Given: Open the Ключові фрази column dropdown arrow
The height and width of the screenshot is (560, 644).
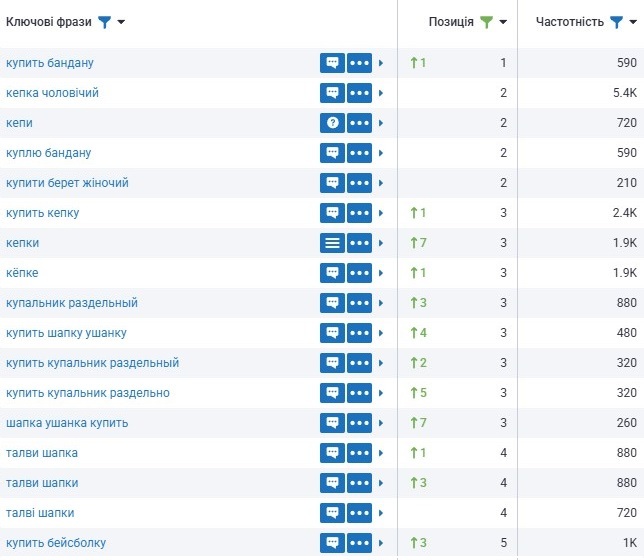Looking at the screenshot, I should (121, 23).
